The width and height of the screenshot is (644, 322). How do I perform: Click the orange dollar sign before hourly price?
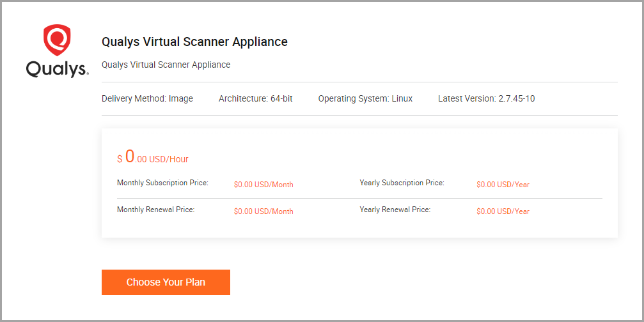point(120,159)
